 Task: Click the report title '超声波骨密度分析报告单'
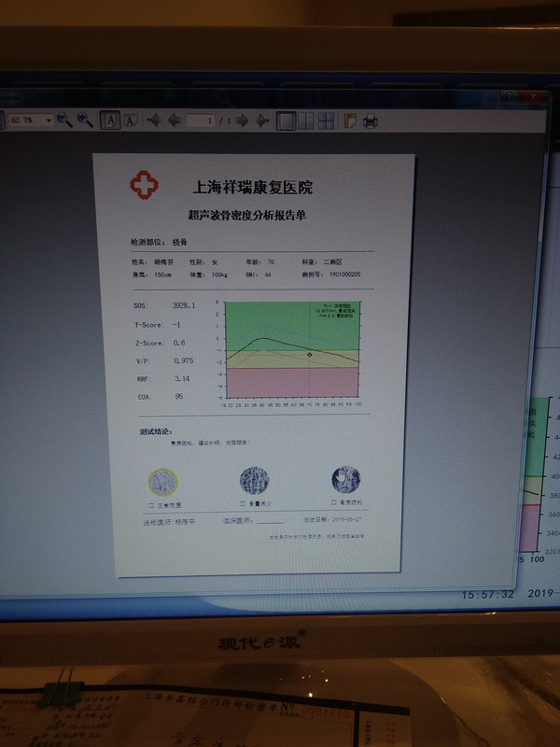point(246,216)
